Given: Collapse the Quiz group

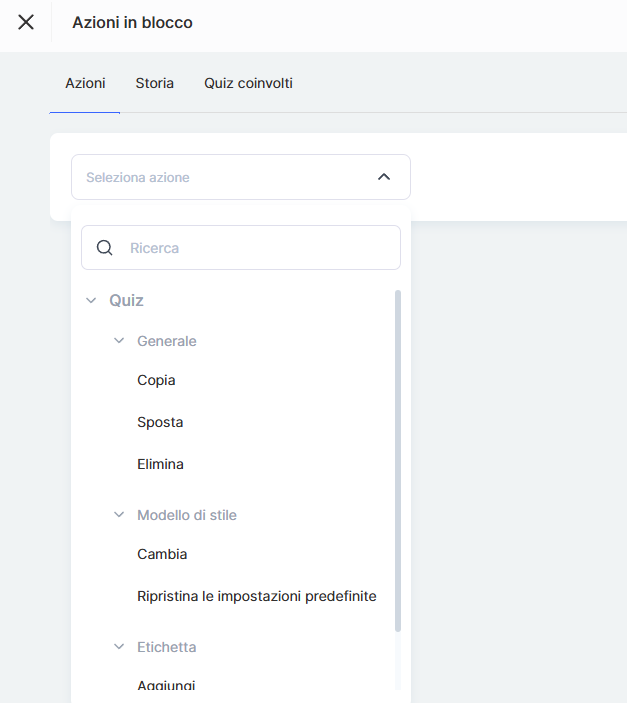Looking at the screenshot, I should click(92, 300).
